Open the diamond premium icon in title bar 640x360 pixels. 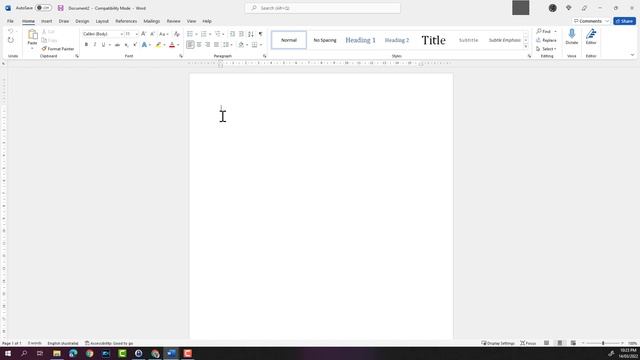[x=569, y=8]
